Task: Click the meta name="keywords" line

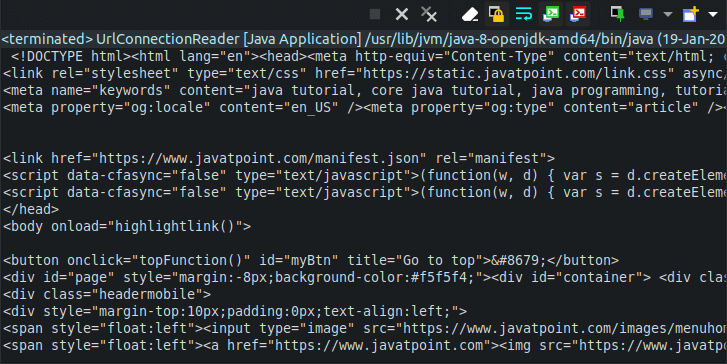Action: (x=365, y=90)
